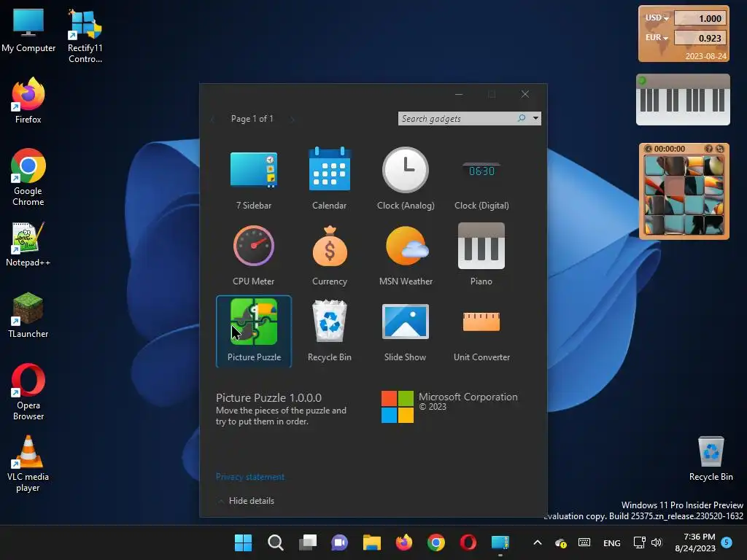747x560 pixels.
Task: Open the volume tray icon
Action: click(x=657, y=542)
